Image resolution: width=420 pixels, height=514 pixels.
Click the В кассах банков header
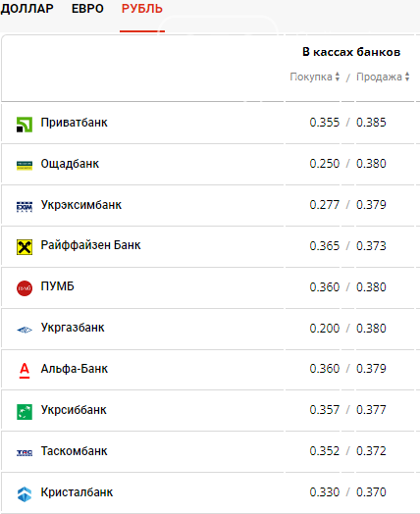pos(351,52)
